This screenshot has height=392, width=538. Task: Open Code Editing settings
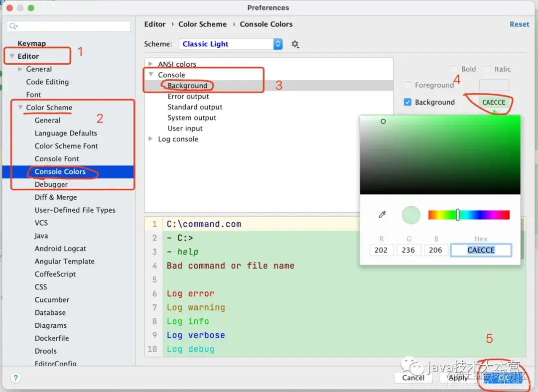(x=47, y=82)
